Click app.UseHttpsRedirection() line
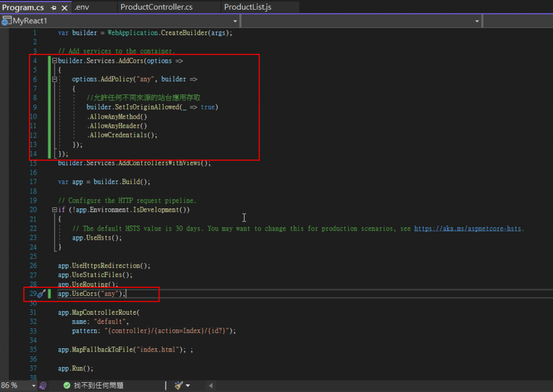The height and width of the screenshot is (392, 553). 104,266
